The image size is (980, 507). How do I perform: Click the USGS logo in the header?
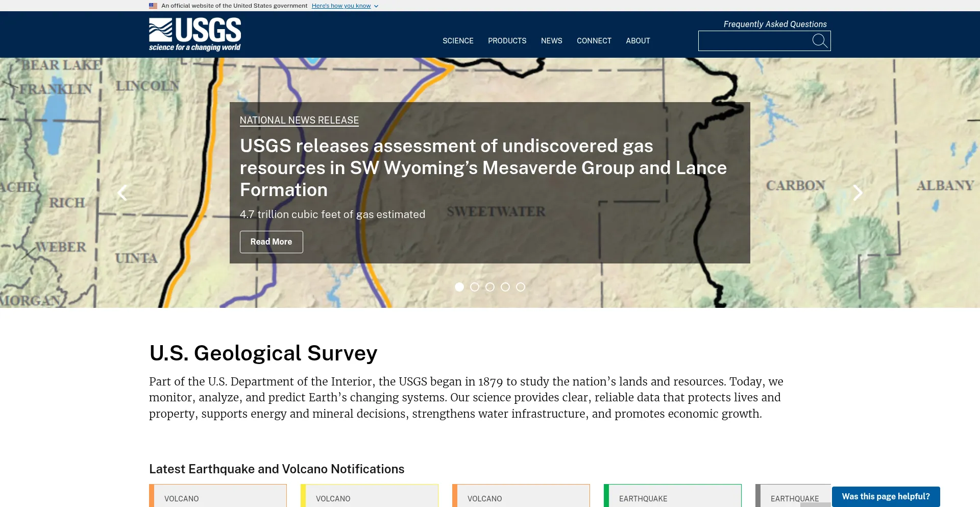(194, 34)
